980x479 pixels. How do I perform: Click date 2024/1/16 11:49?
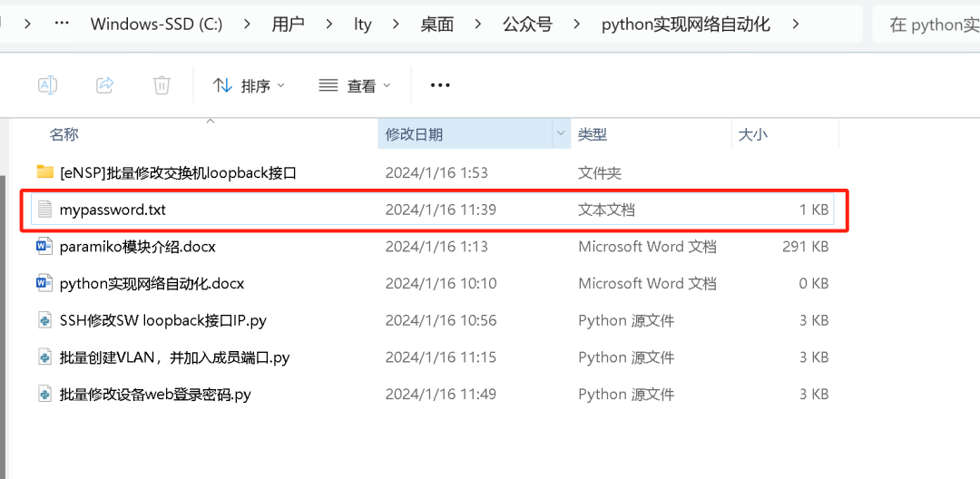[441, 394]
